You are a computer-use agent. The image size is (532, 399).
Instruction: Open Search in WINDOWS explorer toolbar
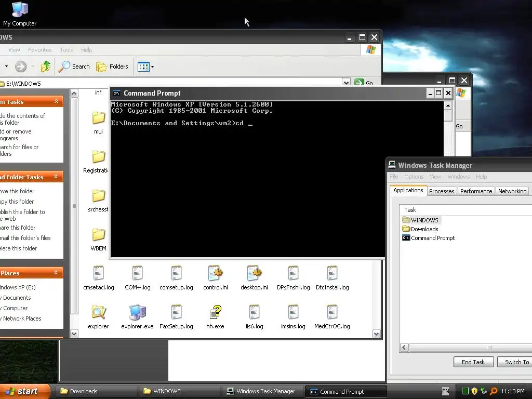tap(74, 66)
